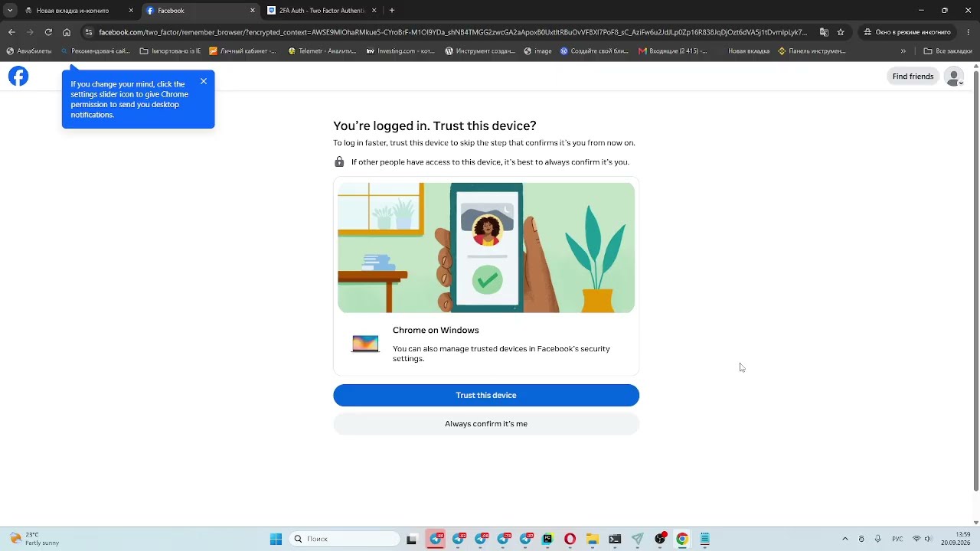Click microphone tray icon
This screenshot has width=980, height=551.
tap(877, 539)
